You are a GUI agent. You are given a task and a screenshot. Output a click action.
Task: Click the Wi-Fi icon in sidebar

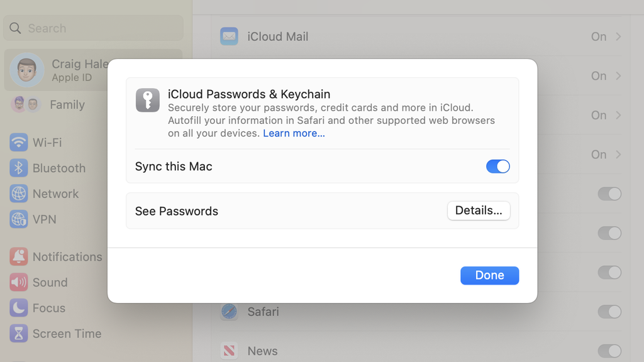(19, 143)
